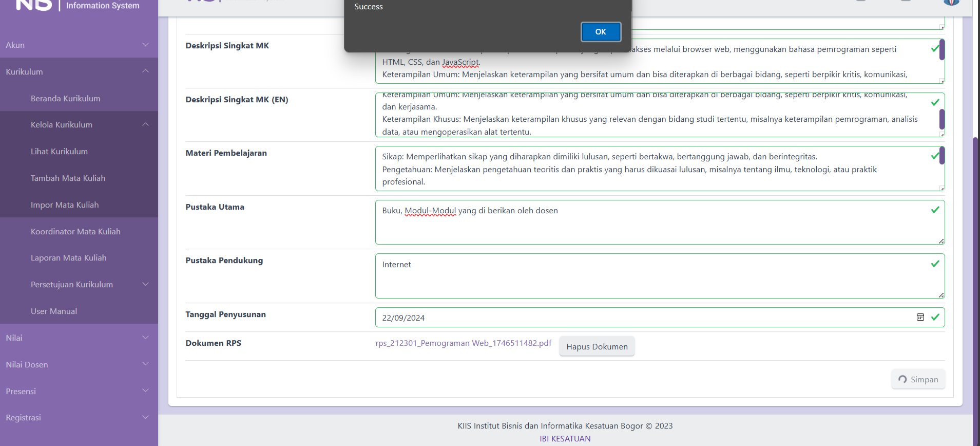Select Tambah Mata Kuliah in sidebar

click(x=68, y=178)
